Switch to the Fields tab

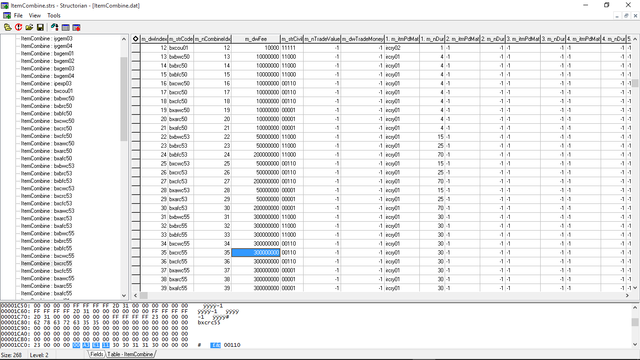[96, 354]
